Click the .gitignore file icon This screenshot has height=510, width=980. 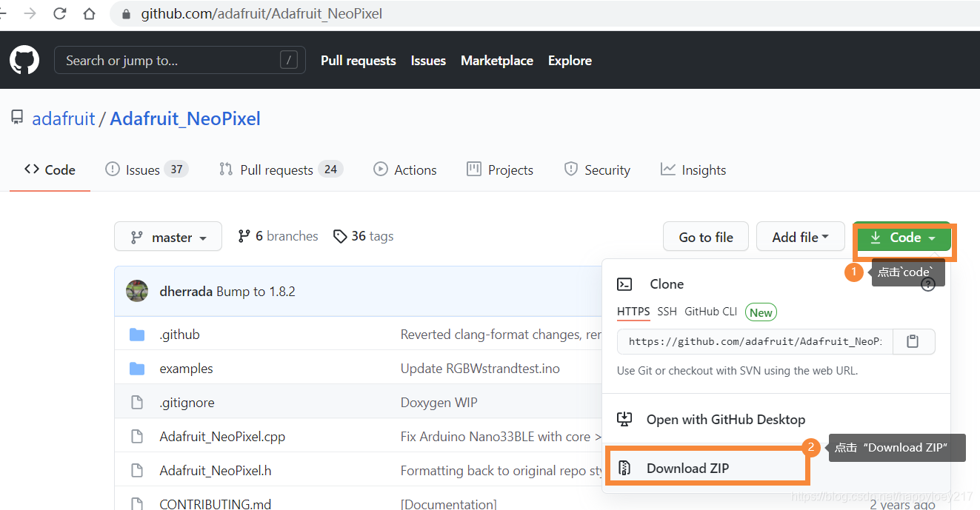pos(137,403)
